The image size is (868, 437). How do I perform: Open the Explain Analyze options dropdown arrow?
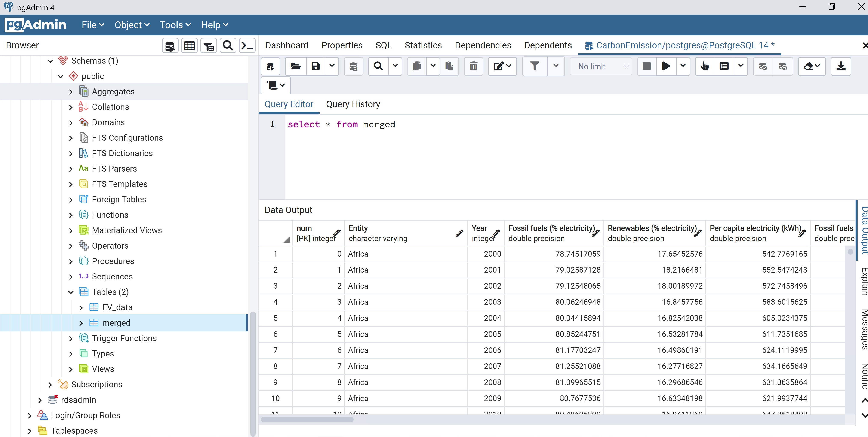tap(741, 66)
